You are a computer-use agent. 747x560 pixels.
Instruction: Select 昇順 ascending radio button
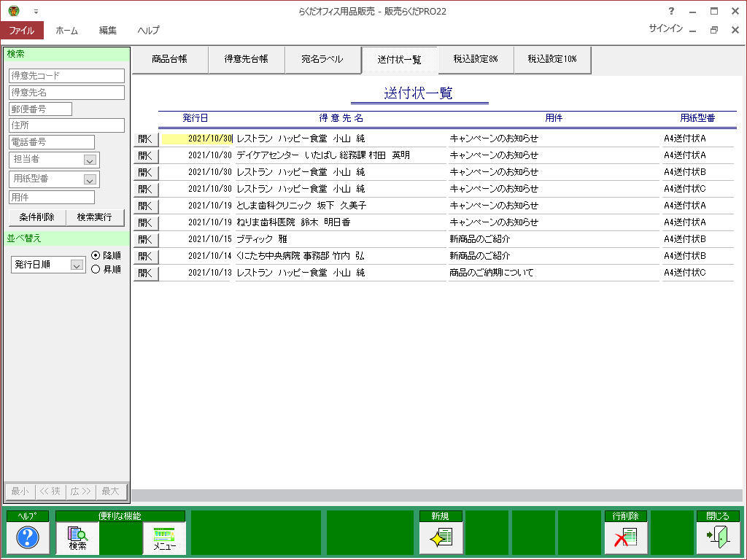(96, 269)
